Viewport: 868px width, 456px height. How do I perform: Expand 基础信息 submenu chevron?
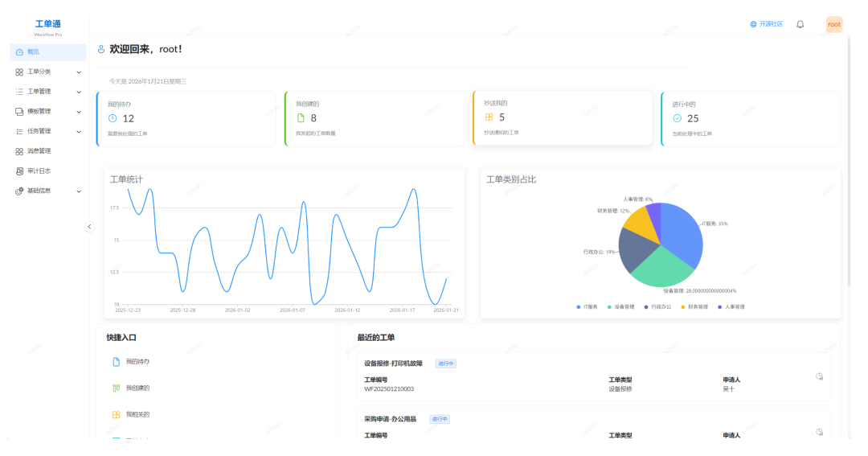point(79,191)
